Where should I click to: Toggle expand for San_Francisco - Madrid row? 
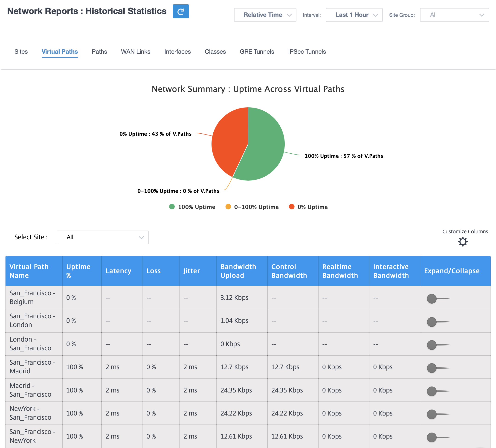click(438, 368)
